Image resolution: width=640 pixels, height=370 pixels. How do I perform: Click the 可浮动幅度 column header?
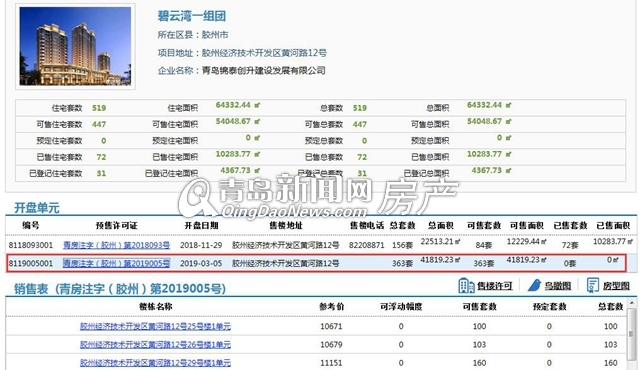[401, 307]
